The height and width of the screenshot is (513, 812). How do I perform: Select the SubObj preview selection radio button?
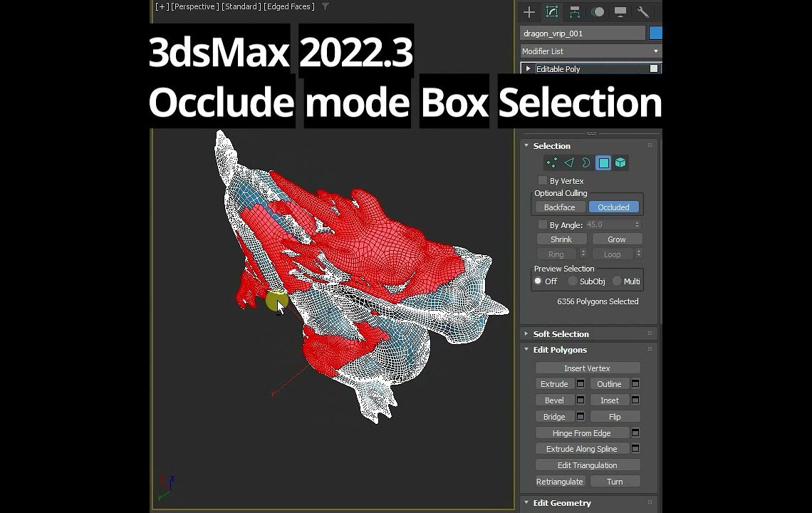(572, 281)
